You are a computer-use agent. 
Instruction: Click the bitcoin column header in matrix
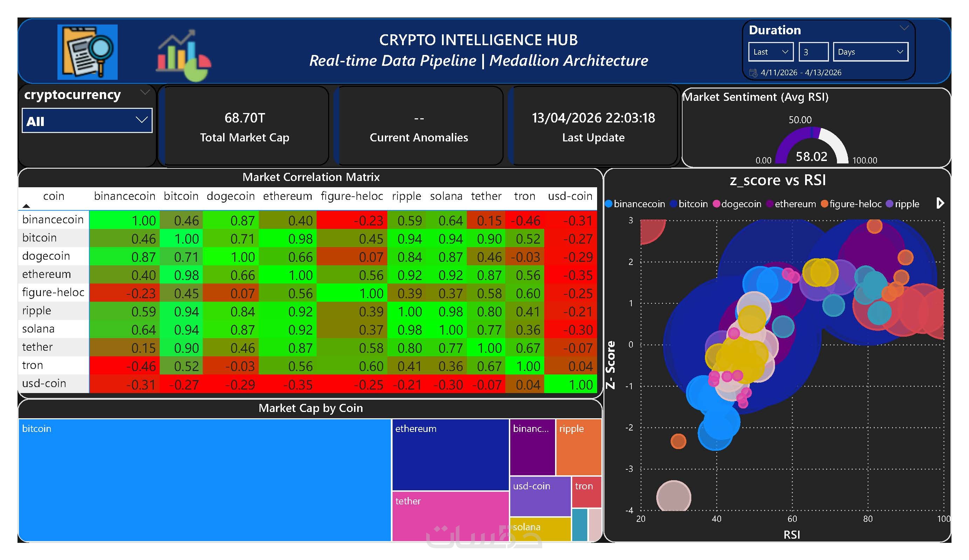point(181,196)
